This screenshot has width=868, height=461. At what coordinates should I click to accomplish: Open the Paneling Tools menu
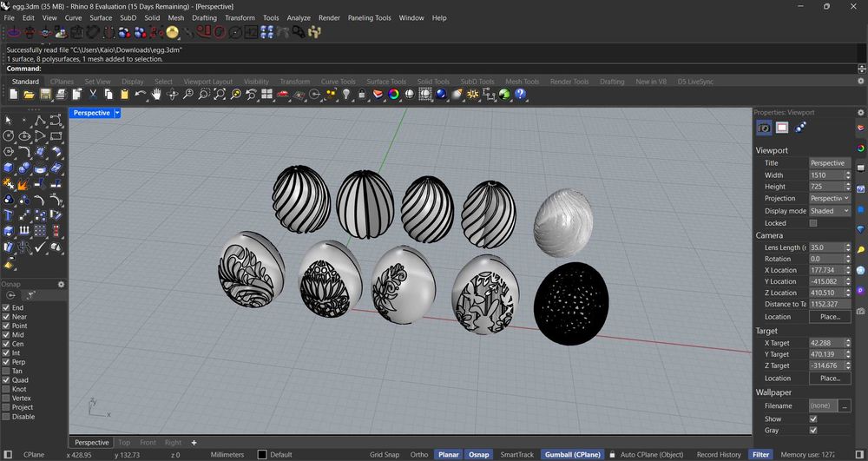point(369,17)
